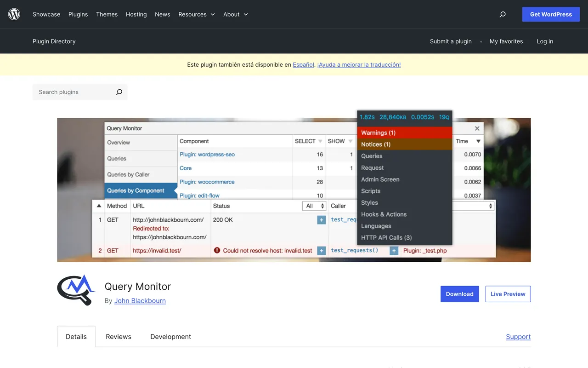Image resolution: width=588 pixels, height=368 pixels.
Task: Open the Plugin Directory link
Action: 54,41
